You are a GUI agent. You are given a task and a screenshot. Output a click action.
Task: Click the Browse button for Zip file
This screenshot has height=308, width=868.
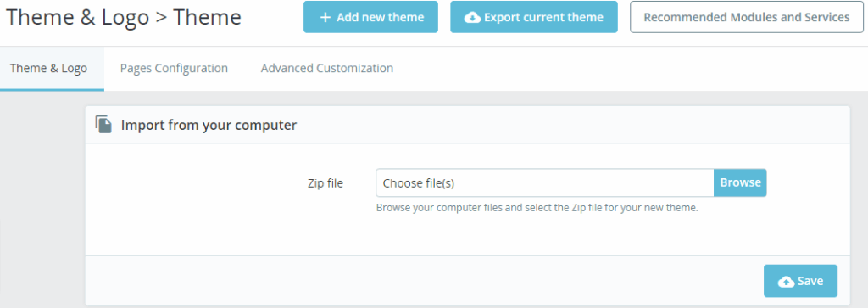(x=740, y=182)
